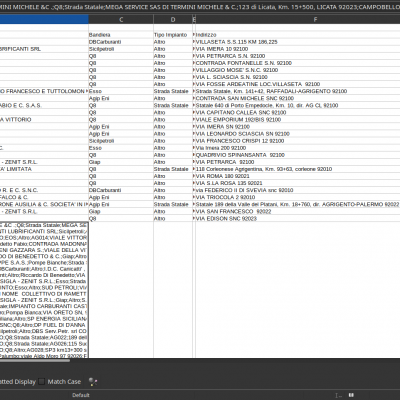The image size is (400, 400).
Task: Select the CONTRADA SAN MICHELE SNC 92100 cell
Action: click(298, 98)
